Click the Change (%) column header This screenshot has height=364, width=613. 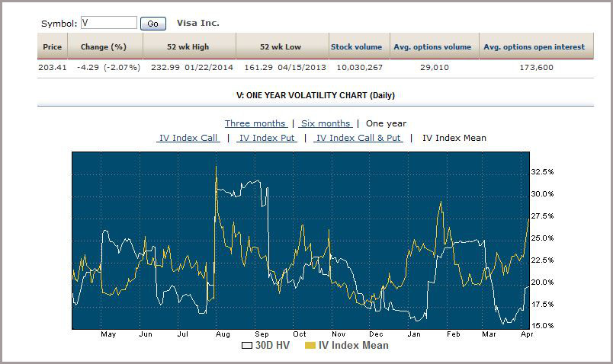104,46
